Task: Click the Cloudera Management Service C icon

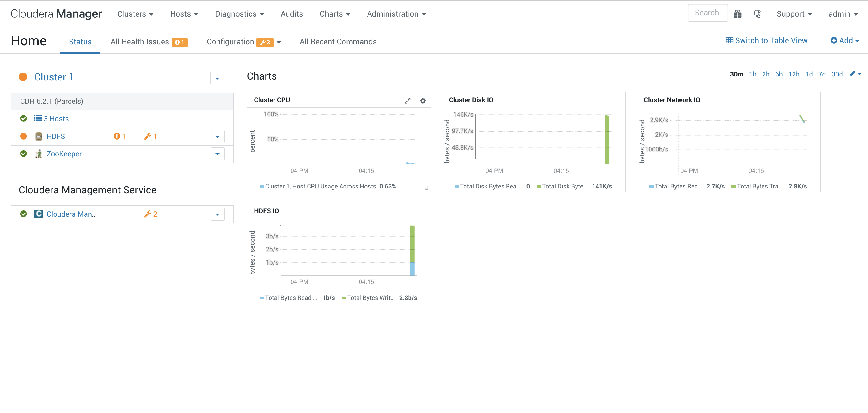Action: (39, 214)
